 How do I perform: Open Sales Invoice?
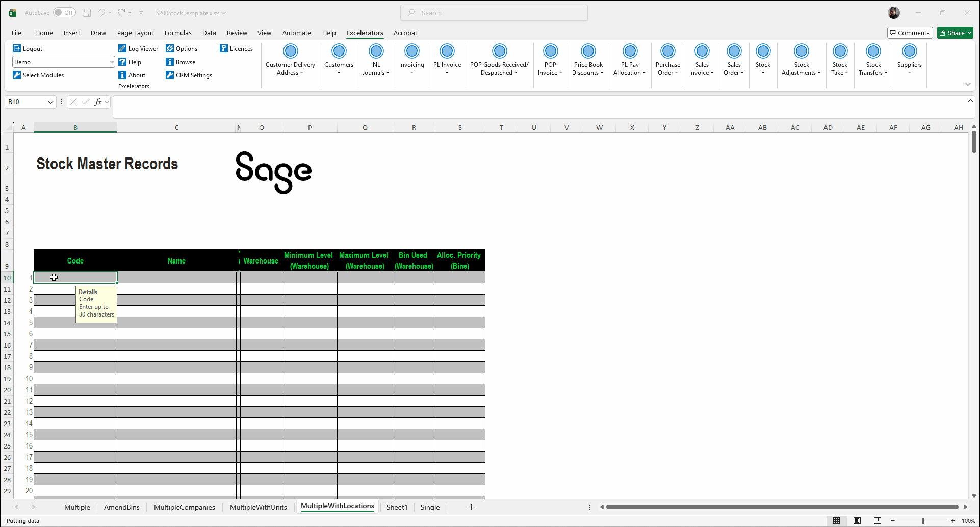pos(702,60)
